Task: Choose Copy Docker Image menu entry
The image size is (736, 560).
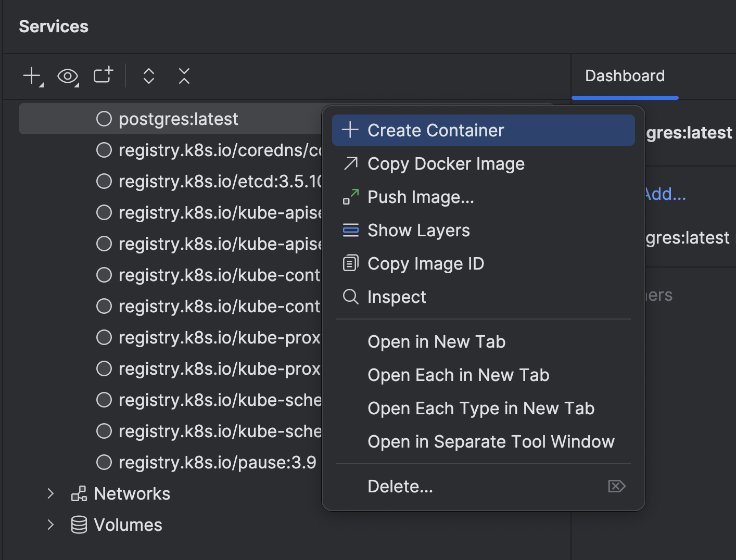Action: click(446, 164)
